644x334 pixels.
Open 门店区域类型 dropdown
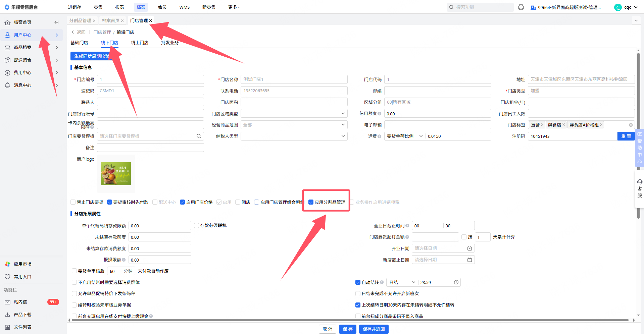294,114
